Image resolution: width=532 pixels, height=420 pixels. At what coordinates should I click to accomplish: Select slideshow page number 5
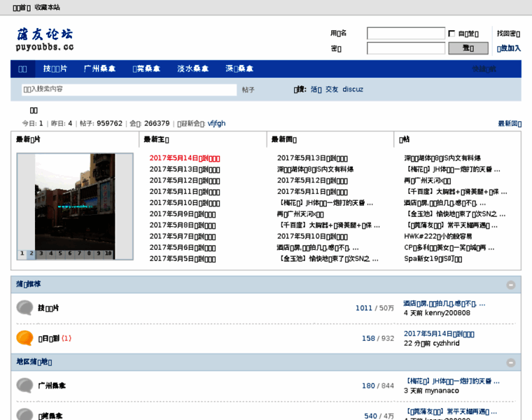click(x=59, y=253)
